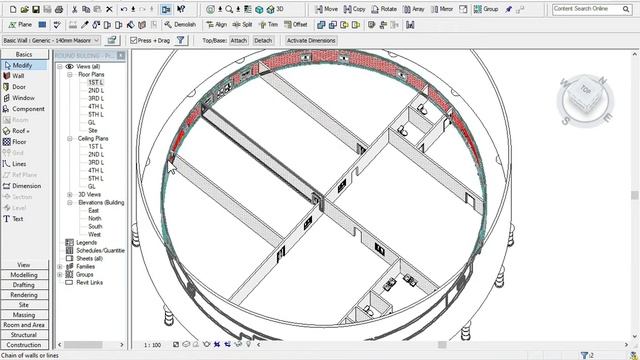Pick the match type eyedropper tool
Image resolution: width=640 pixels, height=360 pixels.
pyautogui.click(x=84, y=25)
